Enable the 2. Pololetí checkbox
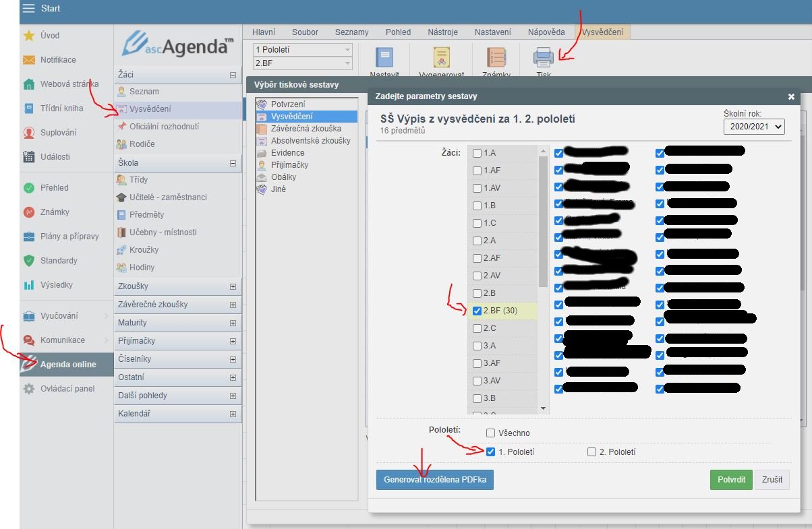The width and height of the screenshot is (812, 529). 591,452
